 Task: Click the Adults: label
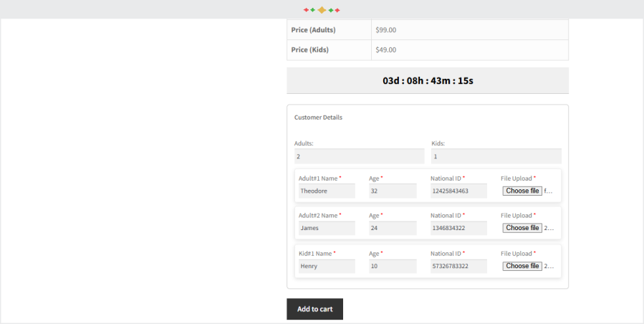click(304, 143)
